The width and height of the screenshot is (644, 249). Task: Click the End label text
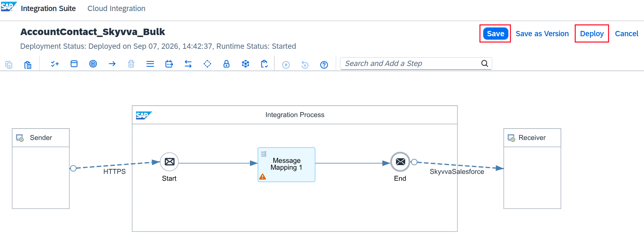coord(400,178)
